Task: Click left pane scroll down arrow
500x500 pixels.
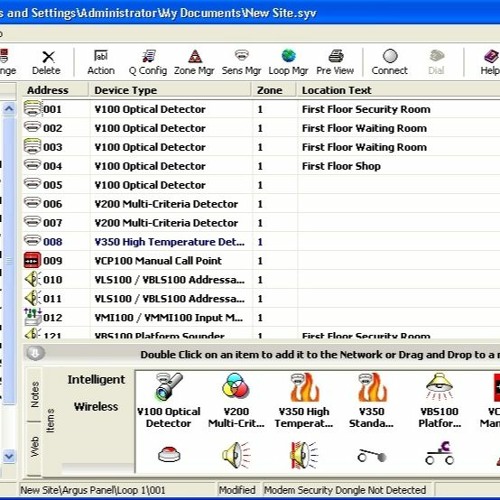Action: point(9,456)
